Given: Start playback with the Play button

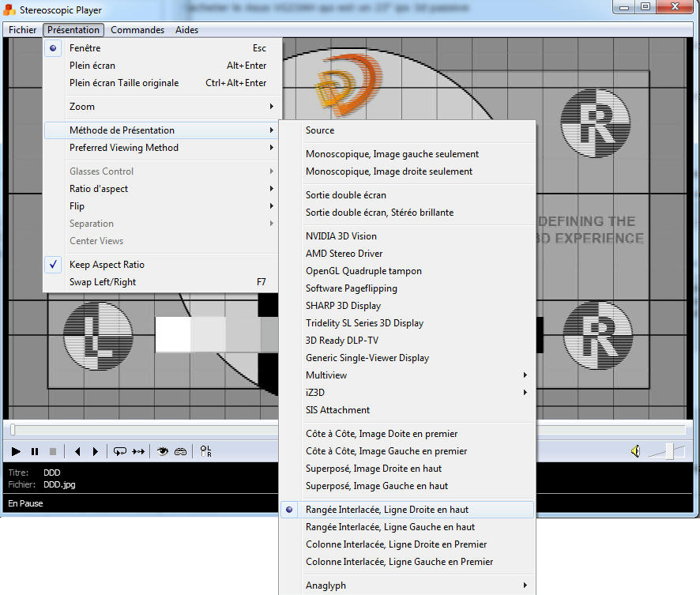Looking at the screenshot, I should click(x=16, y=451).
